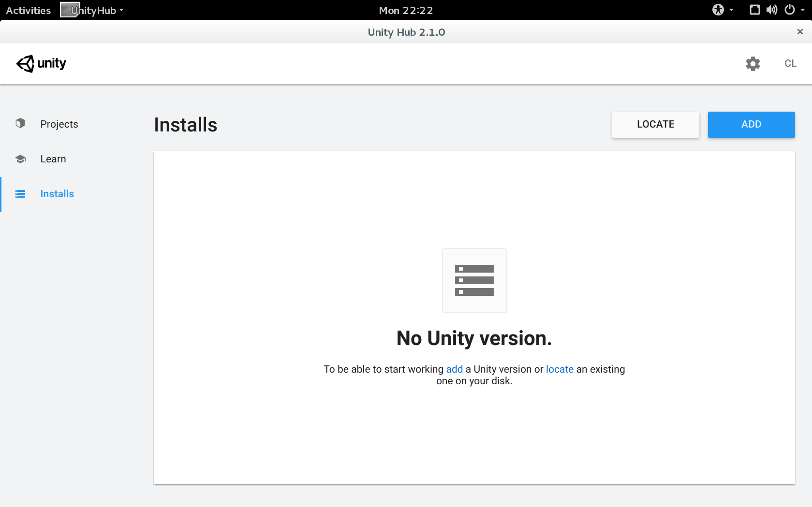Click the volume speaker icon

click(772, 10)
